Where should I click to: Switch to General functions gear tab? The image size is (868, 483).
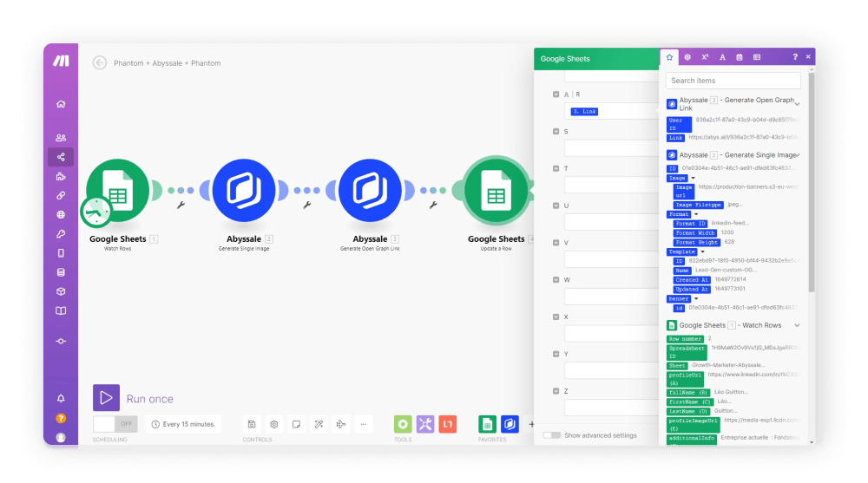point(687,57)
